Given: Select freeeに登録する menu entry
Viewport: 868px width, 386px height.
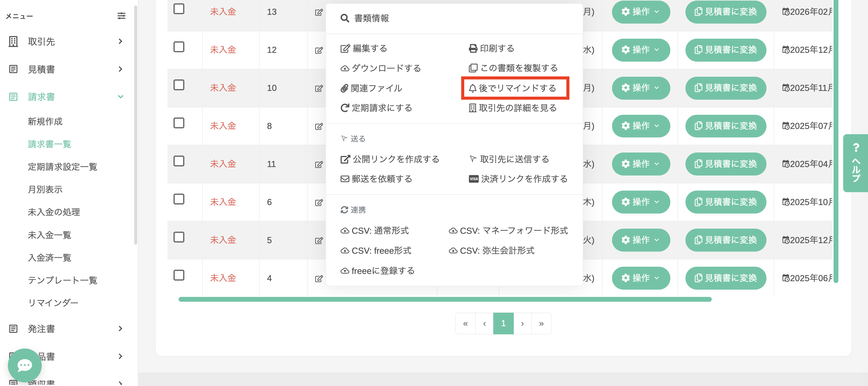Looking at the screenshot, I should [x=377, y=271].
